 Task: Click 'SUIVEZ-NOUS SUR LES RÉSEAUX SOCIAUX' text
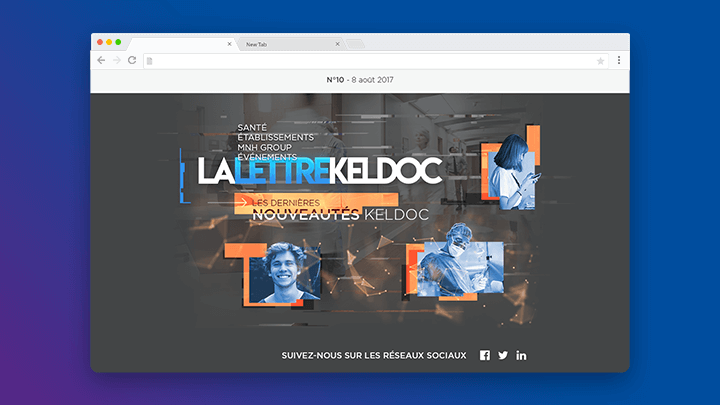[x=374, y=355]
